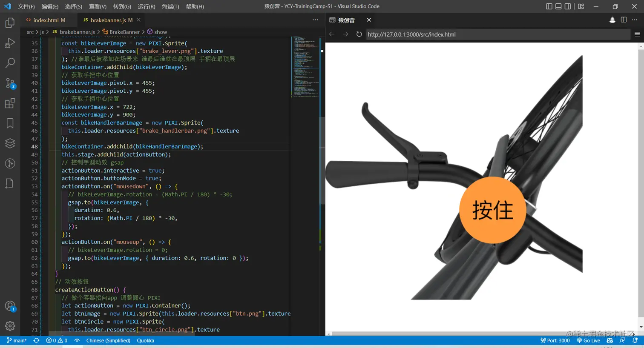Open the 选择(S) menu
This screenshot has height=348, width=644.
(74, 6)
